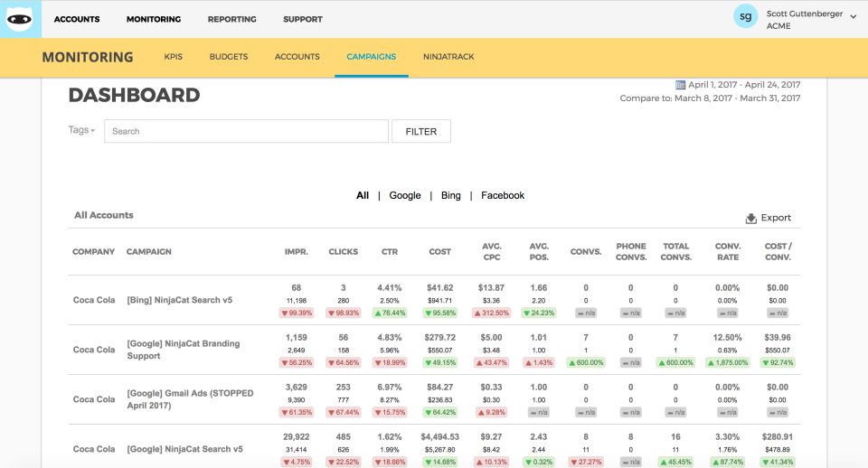Click the $4,494.53 cost value
This screenshot has height=468, width=868.
click(440, 437)
